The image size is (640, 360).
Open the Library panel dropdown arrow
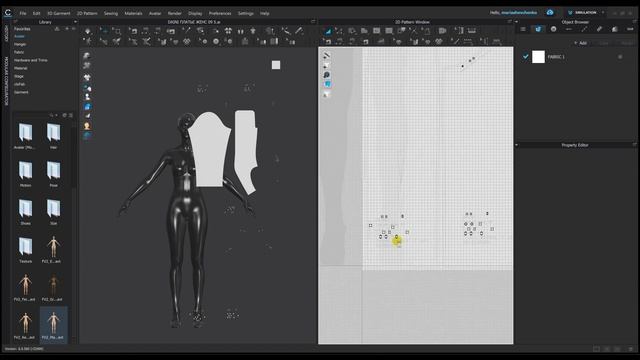(x=75, y=22)
